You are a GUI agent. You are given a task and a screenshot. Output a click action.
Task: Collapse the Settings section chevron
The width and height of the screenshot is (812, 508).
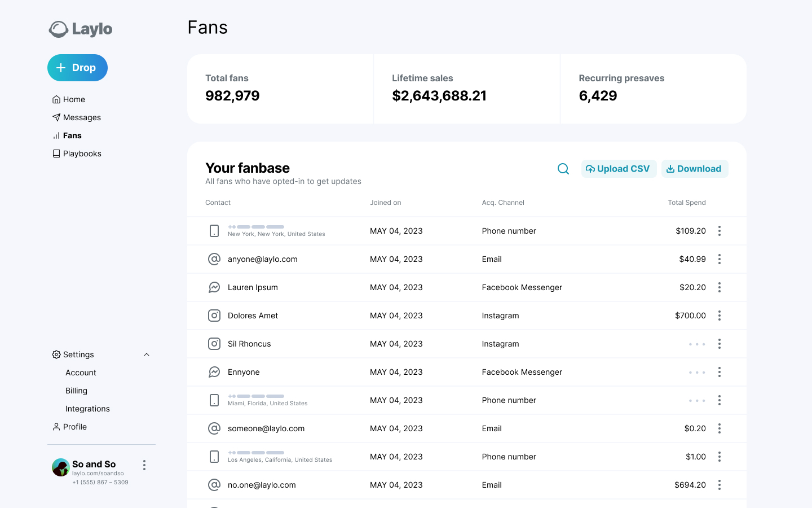pos(147,354)
